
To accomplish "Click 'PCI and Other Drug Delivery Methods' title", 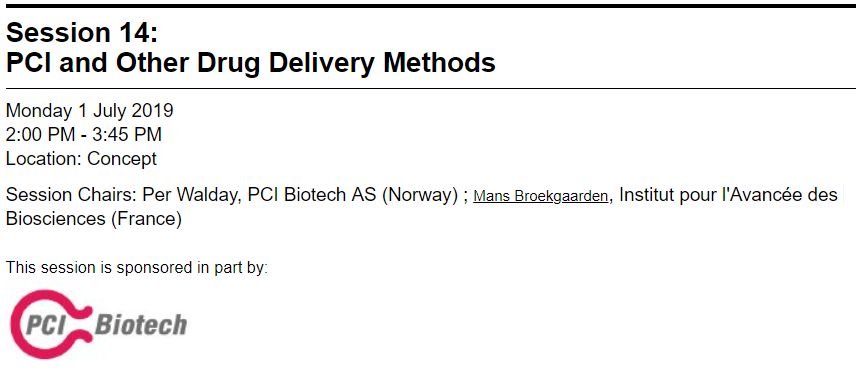I will [x=251, y=63].
